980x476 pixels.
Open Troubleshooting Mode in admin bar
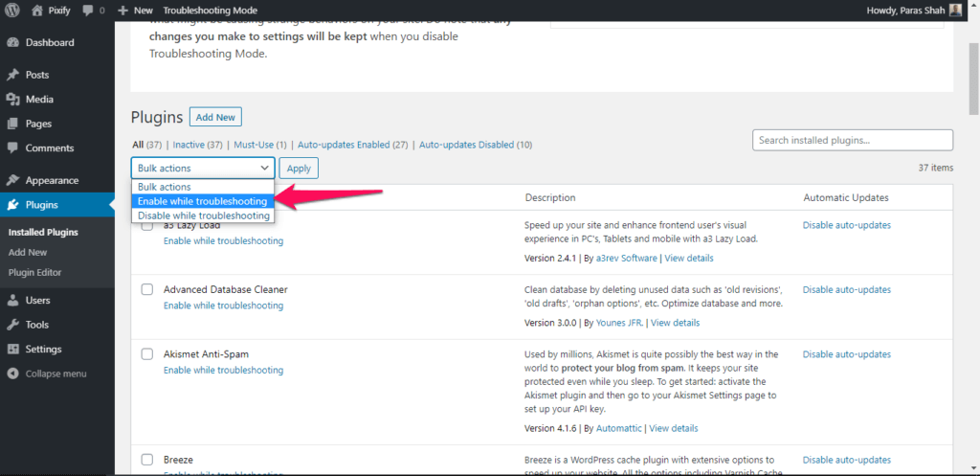210,11
